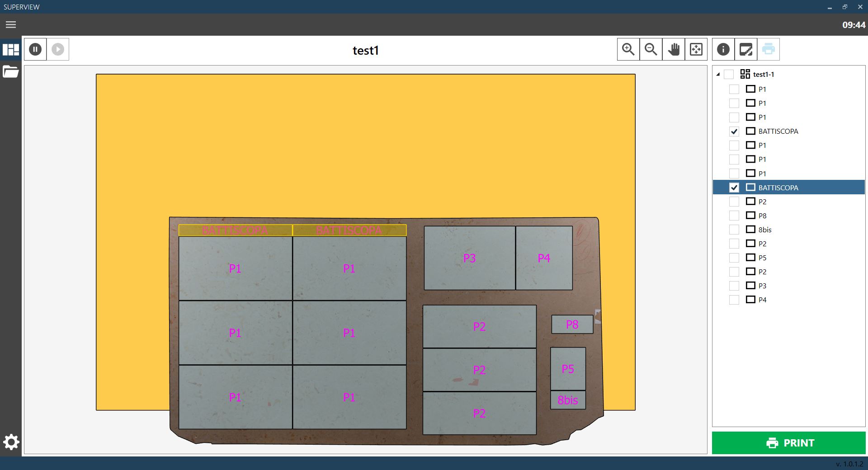
Task: Open the hamburger menu
Action: click(11, 25)
